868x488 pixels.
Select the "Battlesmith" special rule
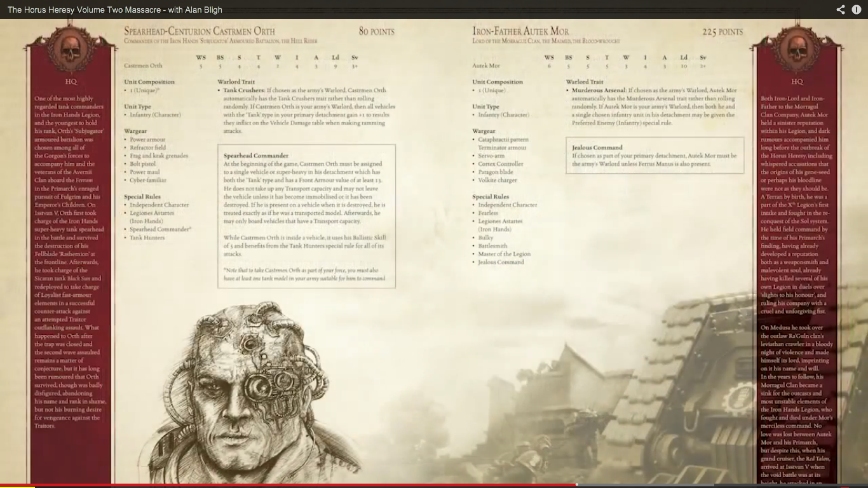tap(492, 246)
